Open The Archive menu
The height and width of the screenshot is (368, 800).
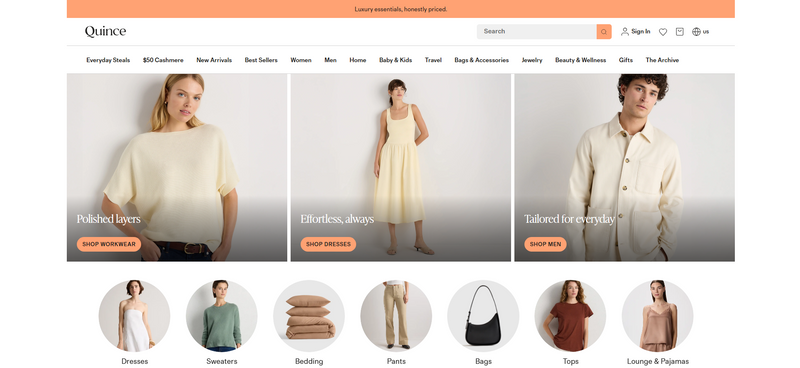[x=662, y=60]
